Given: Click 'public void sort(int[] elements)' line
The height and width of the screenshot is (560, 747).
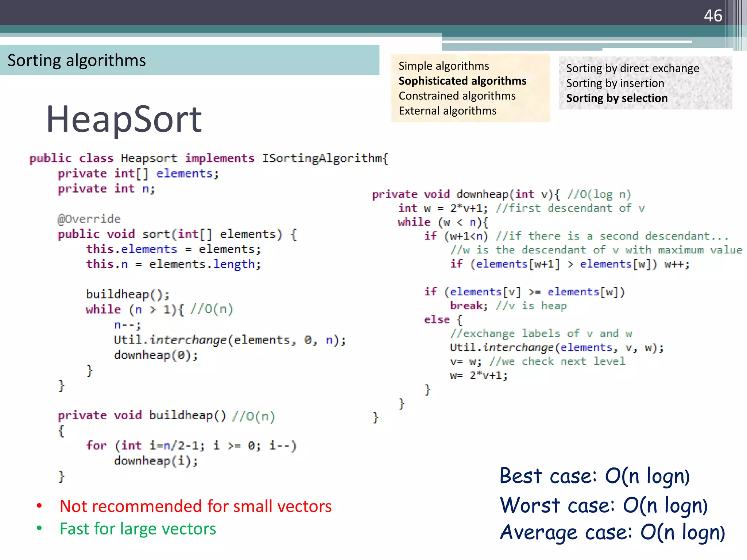Looking at the screenshot, I should point(177,234).
